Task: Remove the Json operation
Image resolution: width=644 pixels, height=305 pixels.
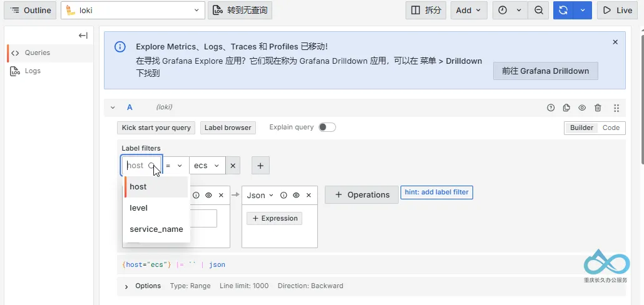Action: click(309, 196)
